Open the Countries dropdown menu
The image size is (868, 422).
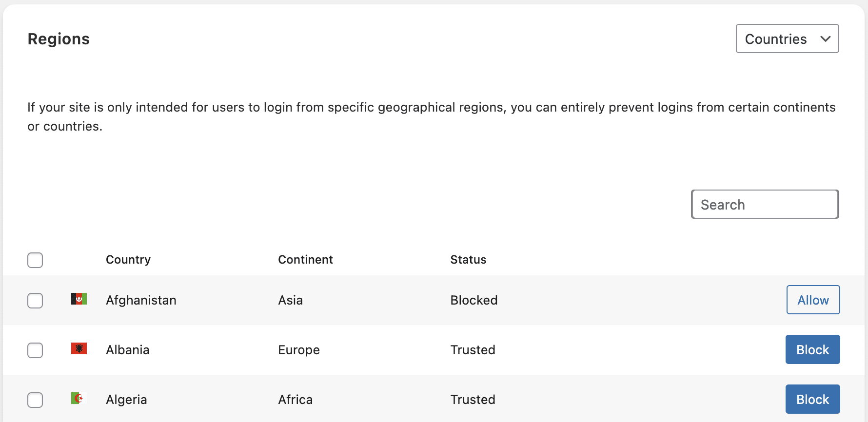pos(787,39)
